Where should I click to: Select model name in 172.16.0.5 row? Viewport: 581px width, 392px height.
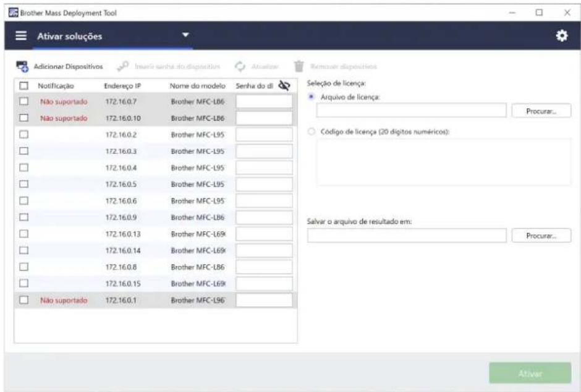point(198,184)
